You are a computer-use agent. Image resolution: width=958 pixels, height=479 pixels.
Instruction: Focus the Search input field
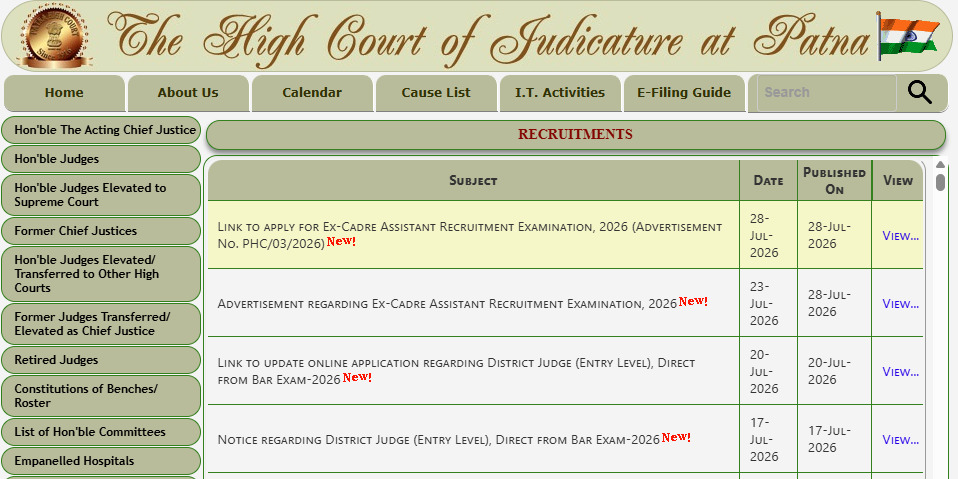(x=827, y=93)
